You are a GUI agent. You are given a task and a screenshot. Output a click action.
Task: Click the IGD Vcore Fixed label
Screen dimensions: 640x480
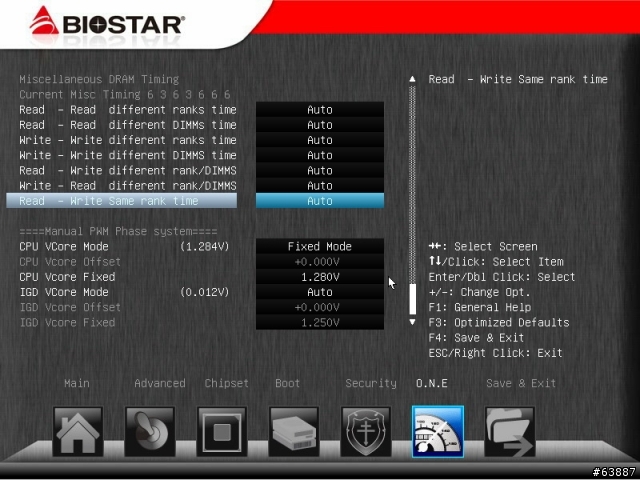pyautogui.click(x=67, y=322)
